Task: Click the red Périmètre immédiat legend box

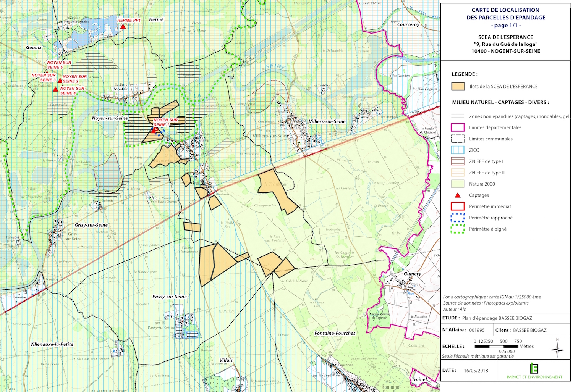Action: 458,206
